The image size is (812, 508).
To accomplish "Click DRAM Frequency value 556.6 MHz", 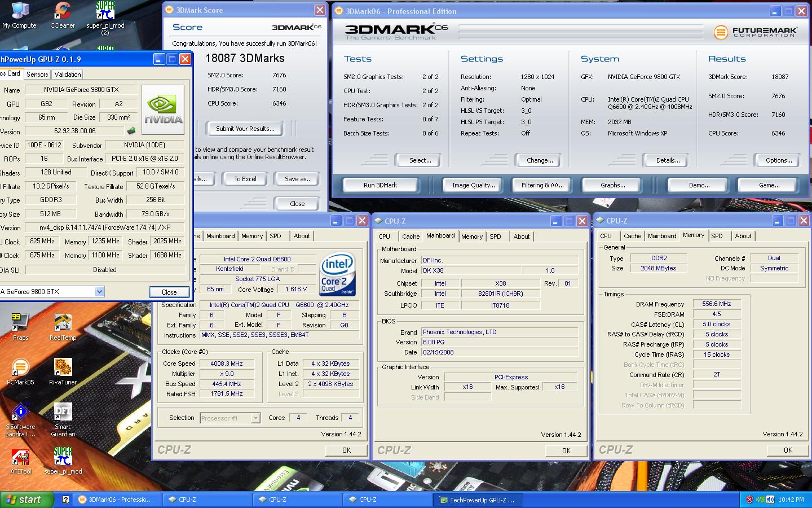I will pyautogui.click(x=716, y=304).
